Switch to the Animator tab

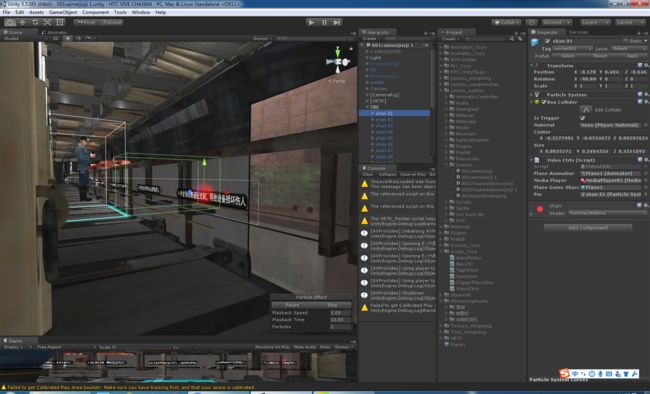point(54,32)
